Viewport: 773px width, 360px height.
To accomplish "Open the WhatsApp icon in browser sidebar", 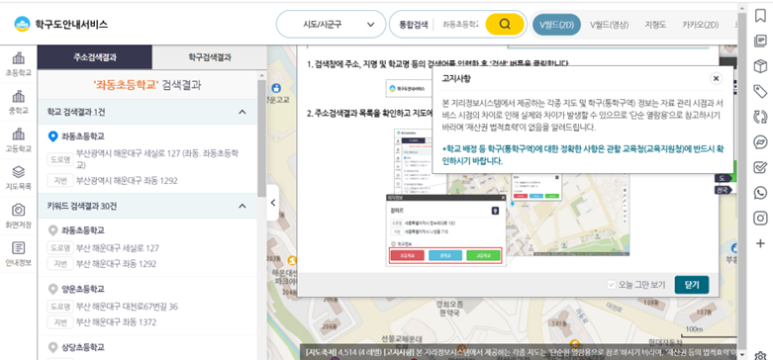I will coord(760,193).
